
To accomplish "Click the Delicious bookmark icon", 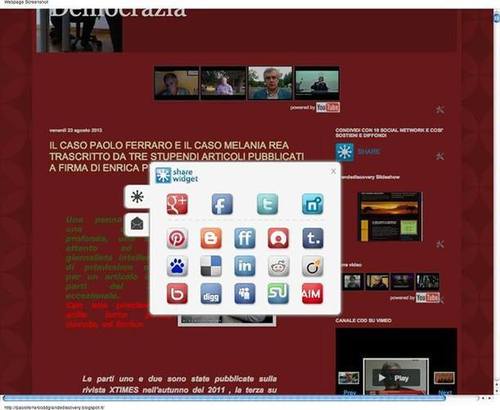I will 211,266.
